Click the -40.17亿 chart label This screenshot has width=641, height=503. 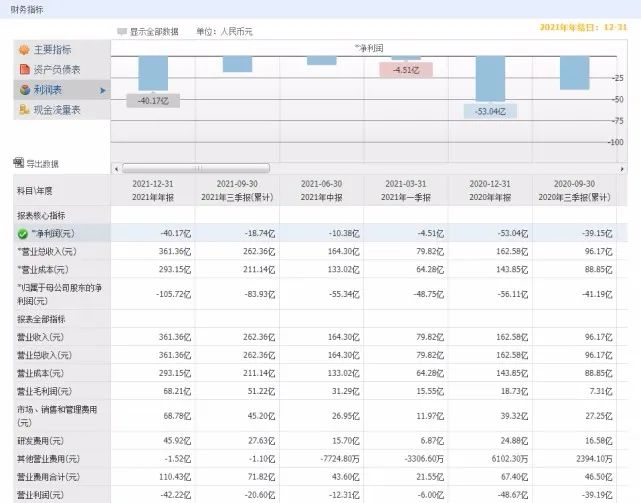tap(153, 101)
